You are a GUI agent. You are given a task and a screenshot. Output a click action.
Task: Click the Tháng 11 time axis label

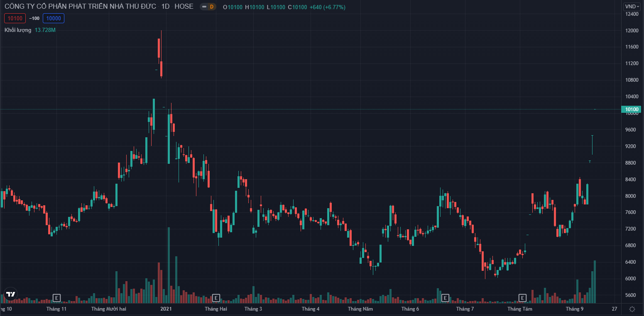tap(56, 309)
